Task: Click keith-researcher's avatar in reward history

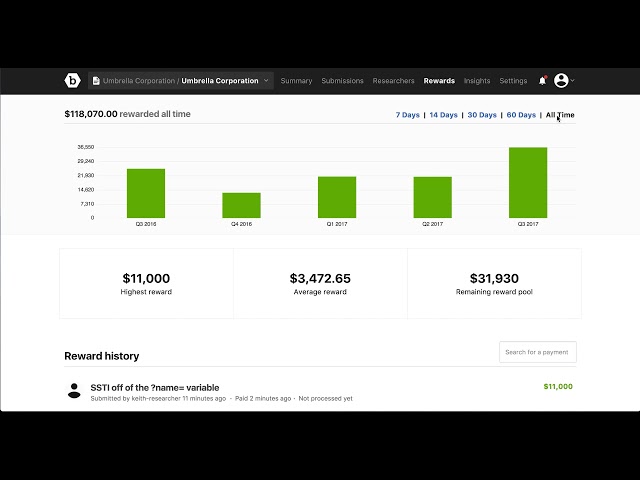Action: [x=74, y=391]
